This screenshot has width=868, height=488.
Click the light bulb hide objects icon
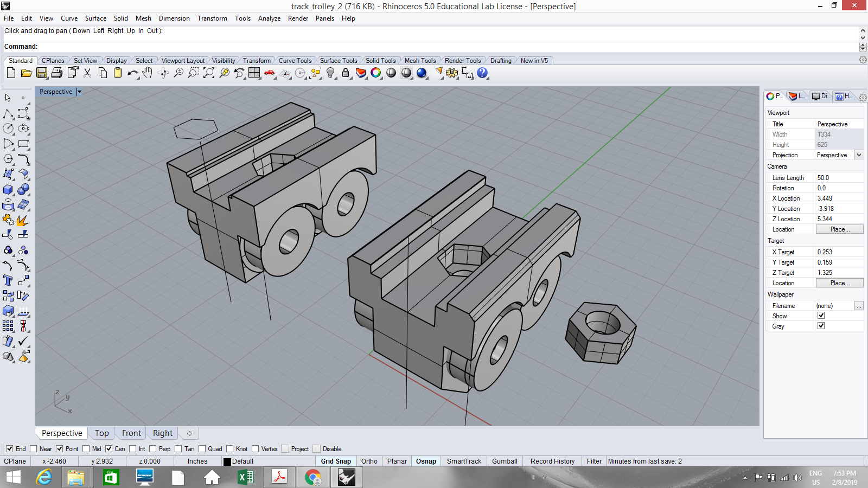click(x=330, y=73)
